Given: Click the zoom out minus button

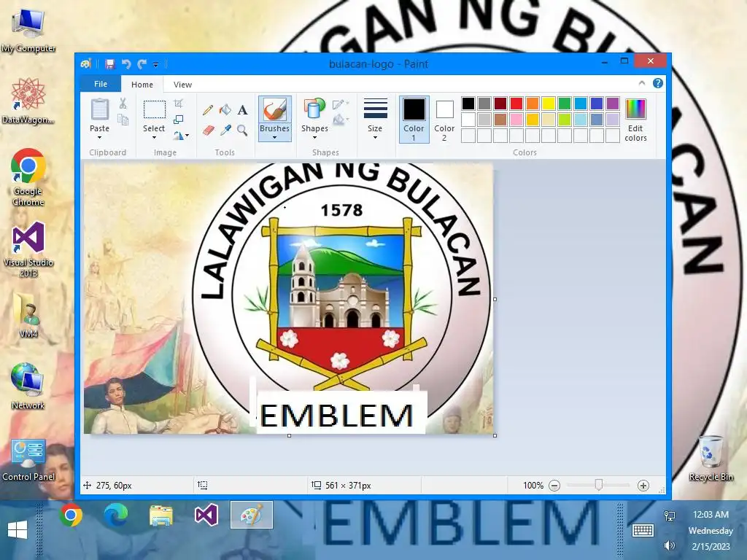Looking at the screenshot, I should (x=554, y=486).
